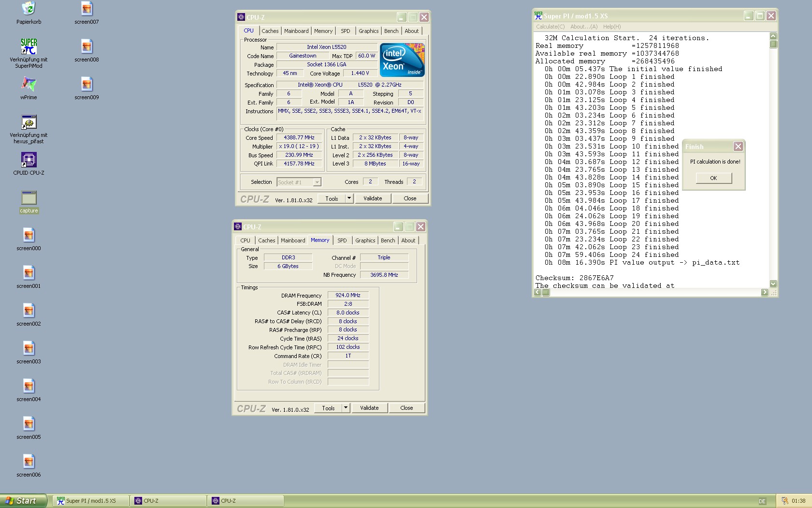Open the screen004 file icon
The height and width of the screenshot is (508, 812).
29,387
